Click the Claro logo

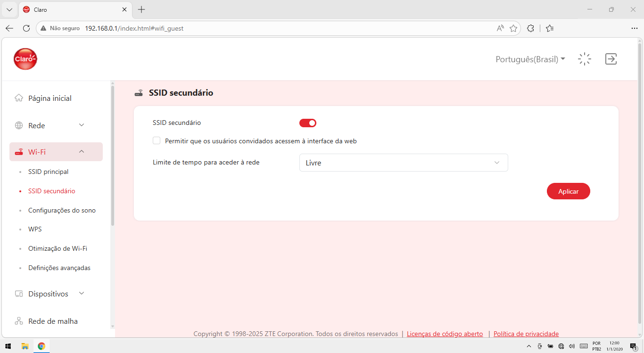tap(25, 59)
